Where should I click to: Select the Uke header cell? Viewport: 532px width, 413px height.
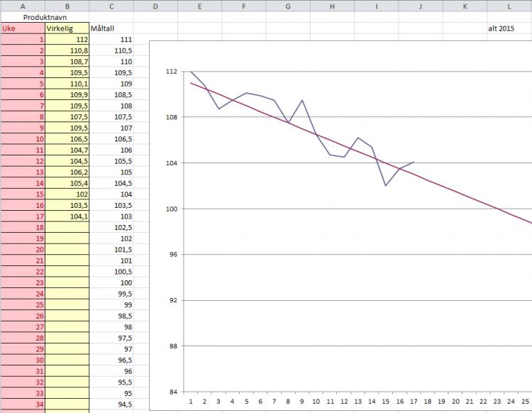tap(23, 28)
